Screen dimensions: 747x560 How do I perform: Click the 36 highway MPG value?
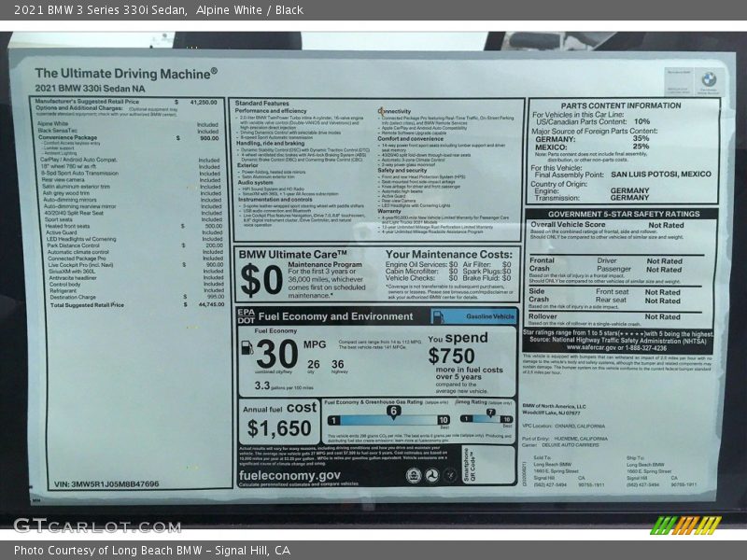pos(338,364)
